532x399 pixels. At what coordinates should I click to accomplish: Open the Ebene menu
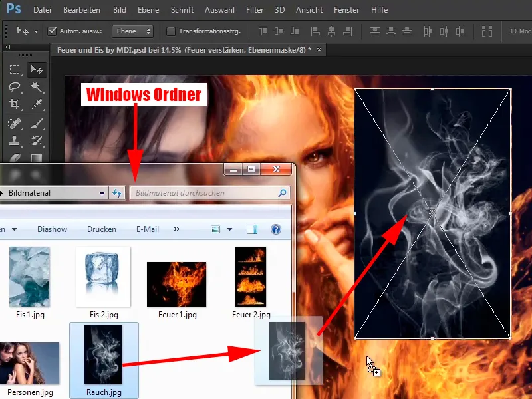(148, 10)
